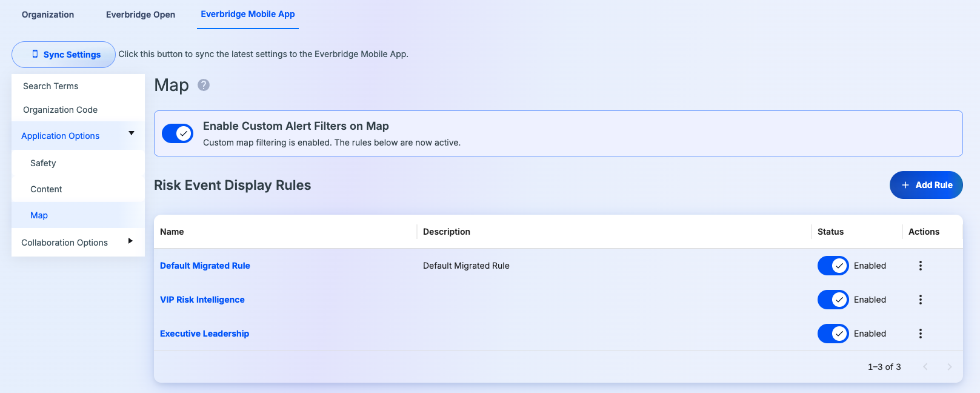Open actions menu for Executive Leadership
980x393 pixels.
[x=920, y=334]
